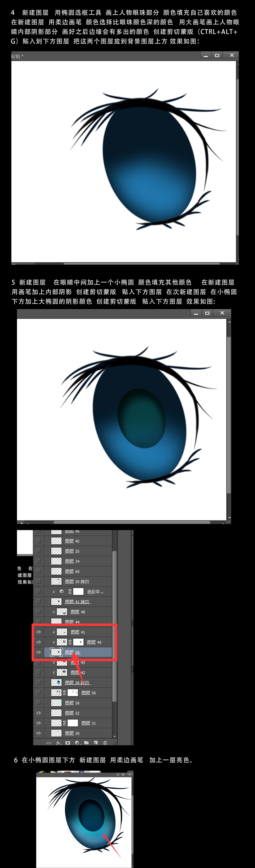This screenshot has height=868, width=255.
Task: Click the chain link icon on 图层 40
Action: pyautogui.click(x=70, y=642)
